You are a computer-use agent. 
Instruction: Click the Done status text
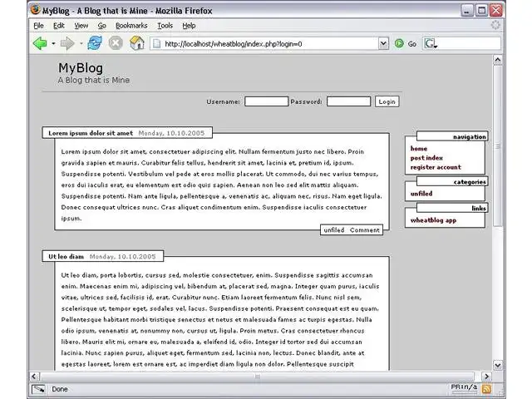click(x=59, y=389)
